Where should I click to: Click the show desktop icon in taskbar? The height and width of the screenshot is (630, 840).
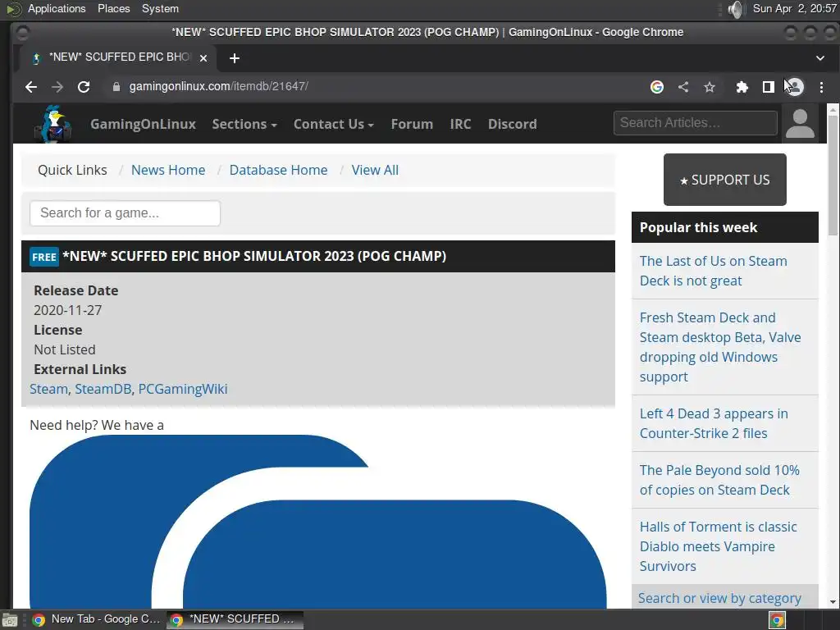[x=10, y=620]
